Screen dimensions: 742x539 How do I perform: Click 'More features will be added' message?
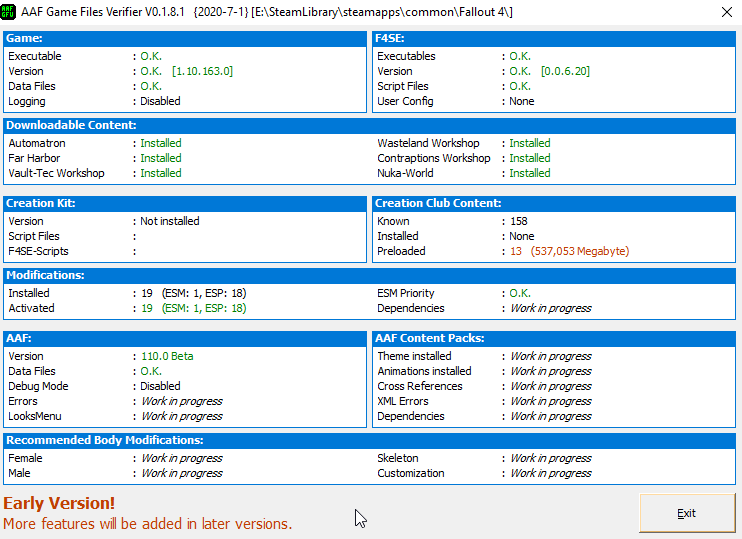click(x=148, y=524)
